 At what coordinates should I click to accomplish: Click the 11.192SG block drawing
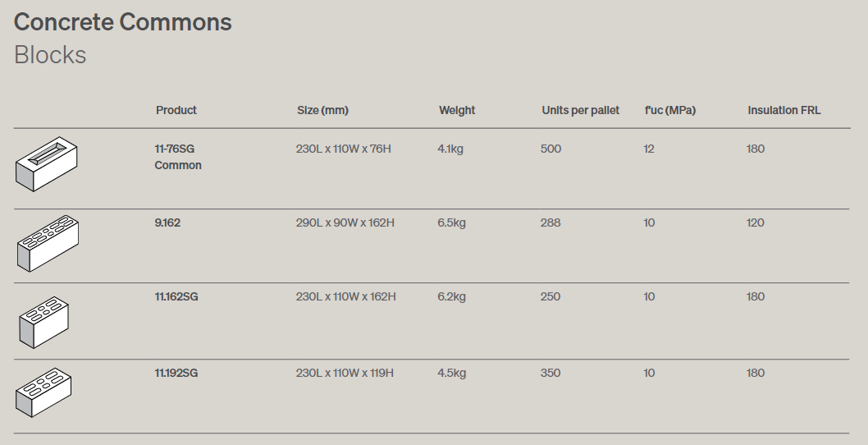point(43,392)
